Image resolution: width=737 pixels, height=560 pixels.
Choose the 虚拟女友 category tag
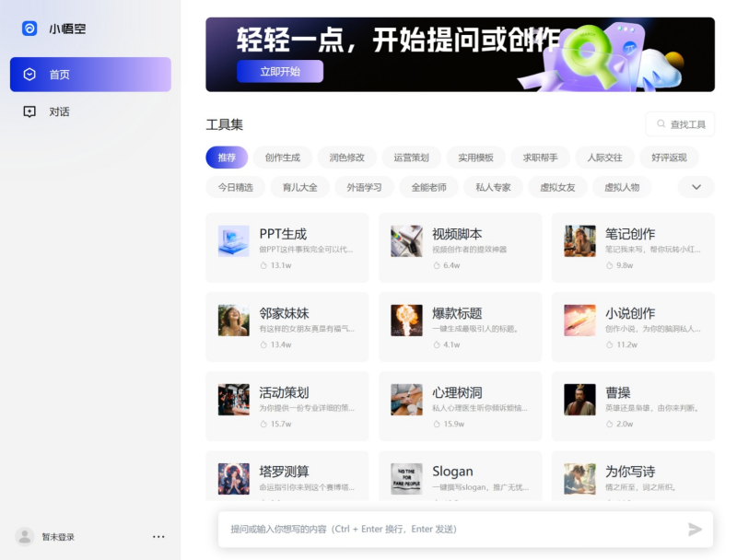[557, 187]
